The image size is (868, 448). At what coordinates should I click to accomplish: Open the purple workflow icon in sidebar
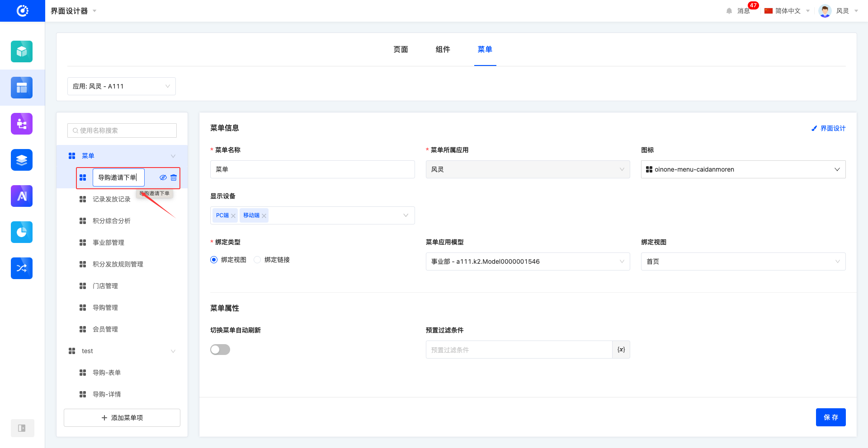[x=22, y=124]
